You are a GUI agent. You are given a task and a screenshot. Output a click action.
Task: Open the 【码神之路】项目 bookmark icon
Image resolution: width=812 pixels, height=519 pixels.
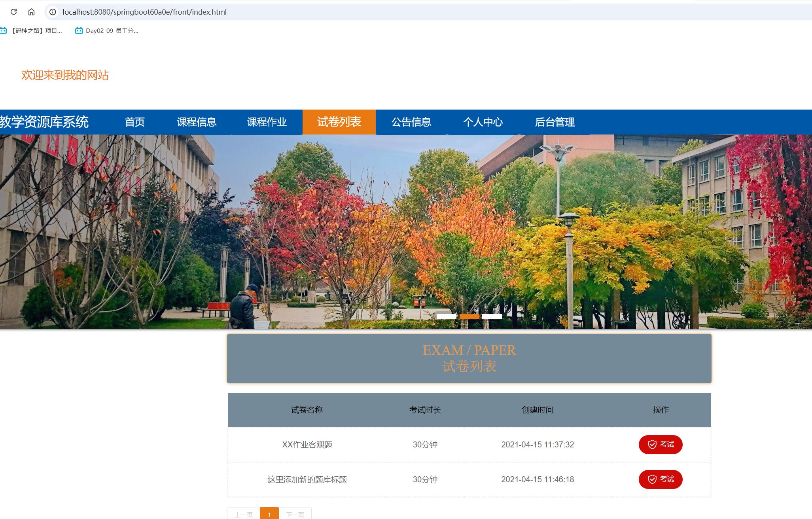4,30
